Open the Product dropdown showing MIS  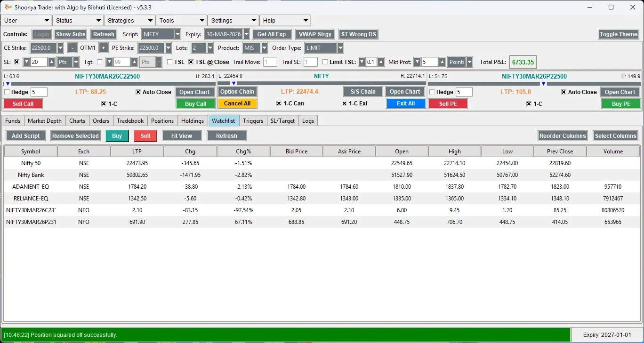tap(264, 48)
